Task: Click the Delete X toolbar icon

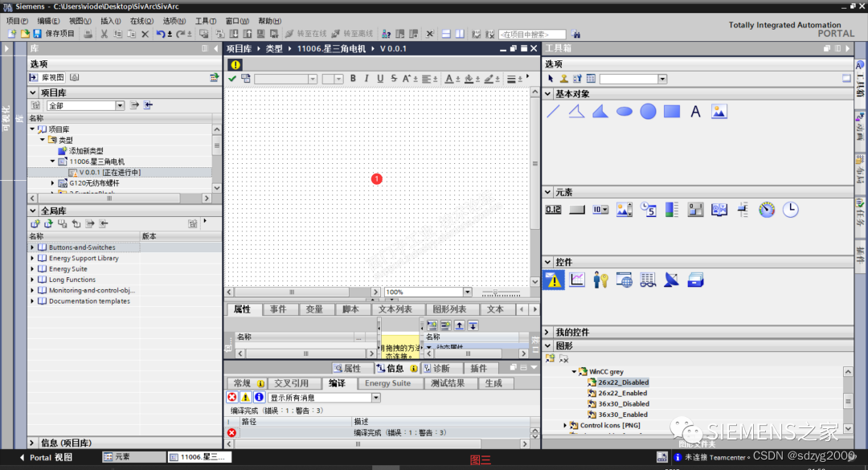Action: coord(145,34)
